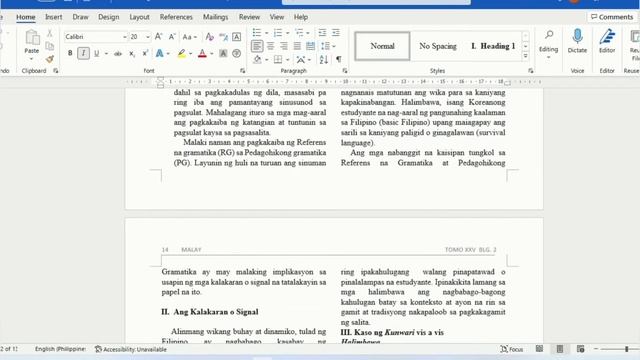Clear all formatting icon
This screenshot has width=640, height=360.
[209, 37]
